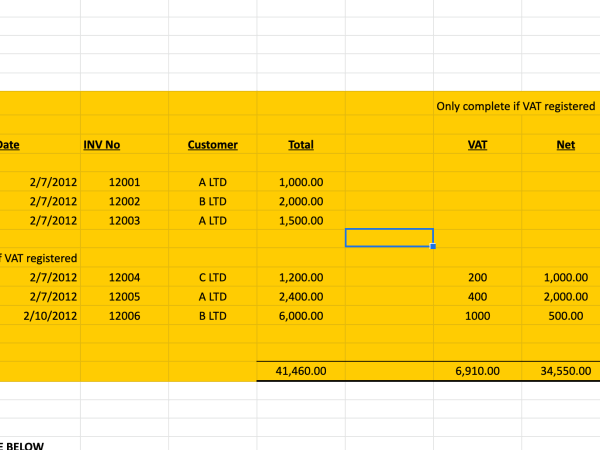This screenshot has width=600, height=450.
Task: Select invoice number 12005 cell
Action: pyautogui.click(x=124, y=296)
